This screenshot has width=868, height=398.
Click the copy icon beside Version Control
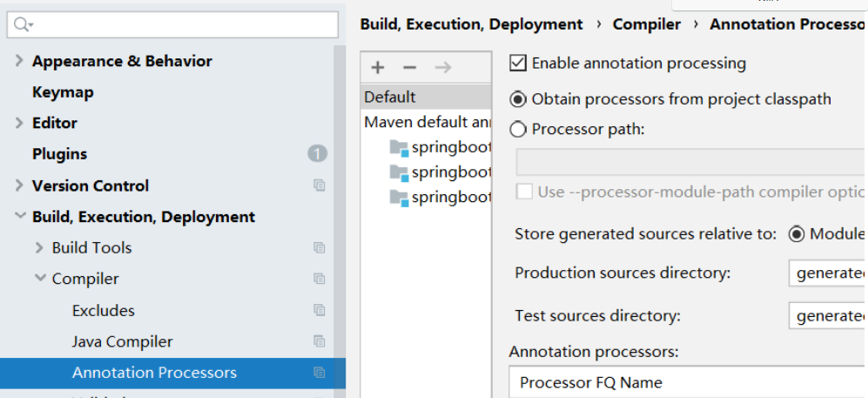(320, 186)
